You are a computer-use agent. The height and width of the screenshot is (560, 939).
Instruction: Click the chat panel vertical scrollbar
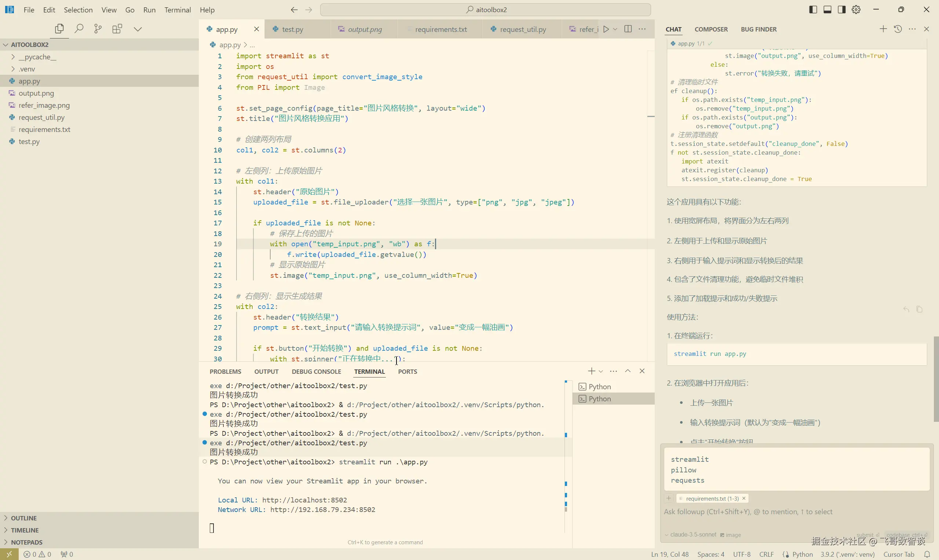[936, 379]
